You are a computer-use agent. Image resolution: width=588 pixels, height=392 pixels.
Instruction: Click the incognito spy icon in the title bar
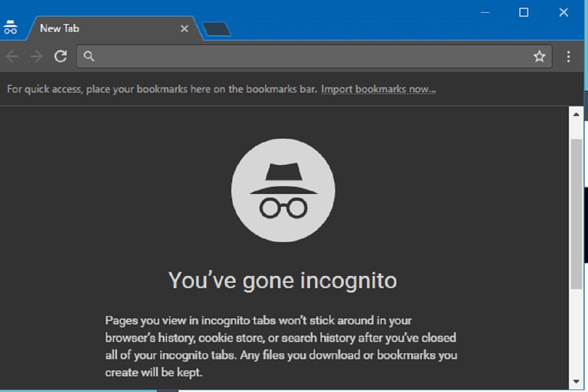10,28
